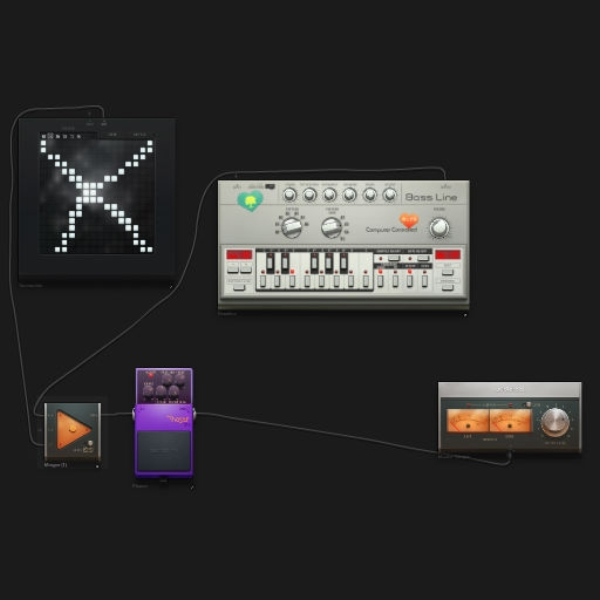
Task: Click the left waveform rotary selector on Bassline
Action: [292, 227]
